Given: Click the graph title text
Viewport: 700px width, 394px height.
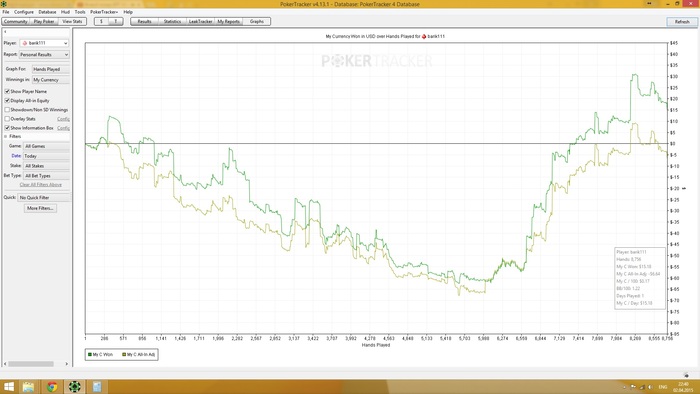Looking at the screenshot, I should click(x=385, y=36).
